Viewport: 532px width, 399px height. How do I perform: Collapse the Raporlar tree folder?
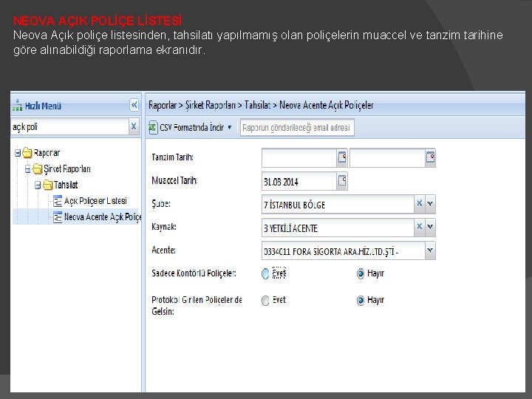click(18, 153)
